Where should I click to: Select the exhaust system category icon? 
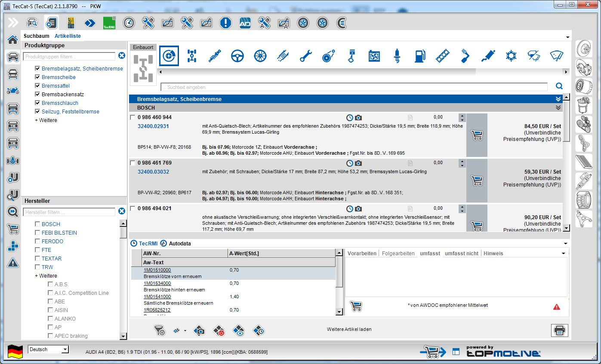[488, 55]
